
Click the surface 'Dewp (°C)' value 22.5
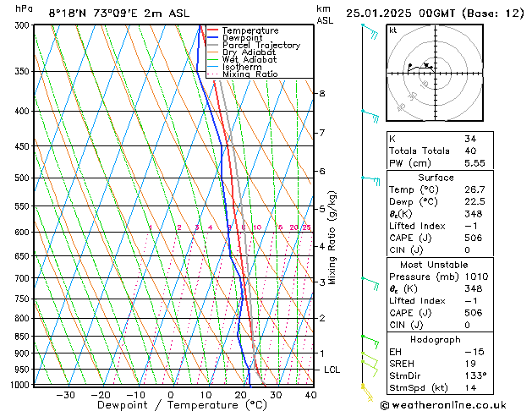474,201
